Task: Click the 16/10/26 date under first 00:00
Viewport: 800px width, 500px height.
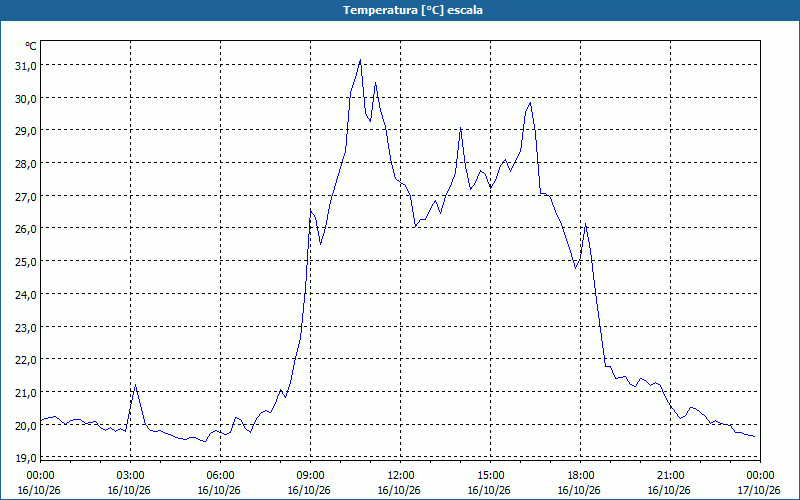Action: (39, 490)
